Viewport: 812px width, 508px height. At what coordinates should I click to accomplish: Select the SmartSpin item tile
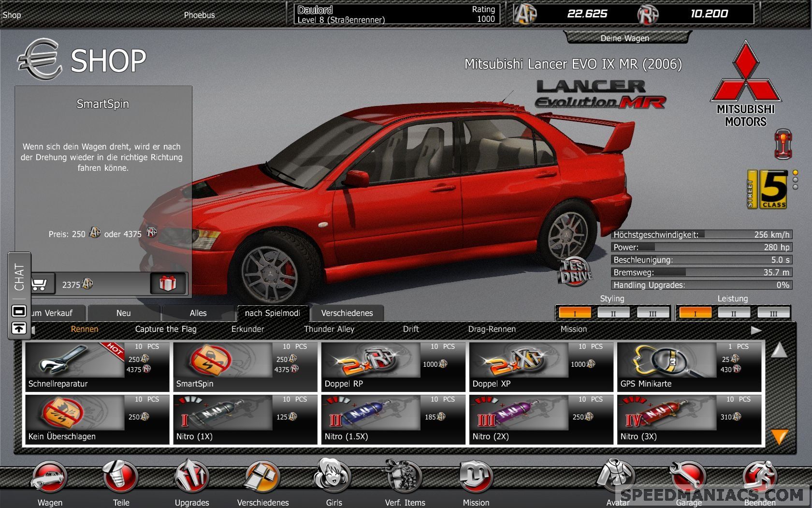[245, 366]
